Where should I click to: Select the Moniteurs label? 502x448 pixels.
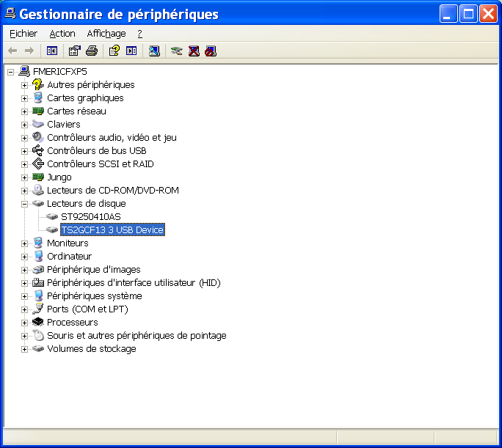coord(68,243)
